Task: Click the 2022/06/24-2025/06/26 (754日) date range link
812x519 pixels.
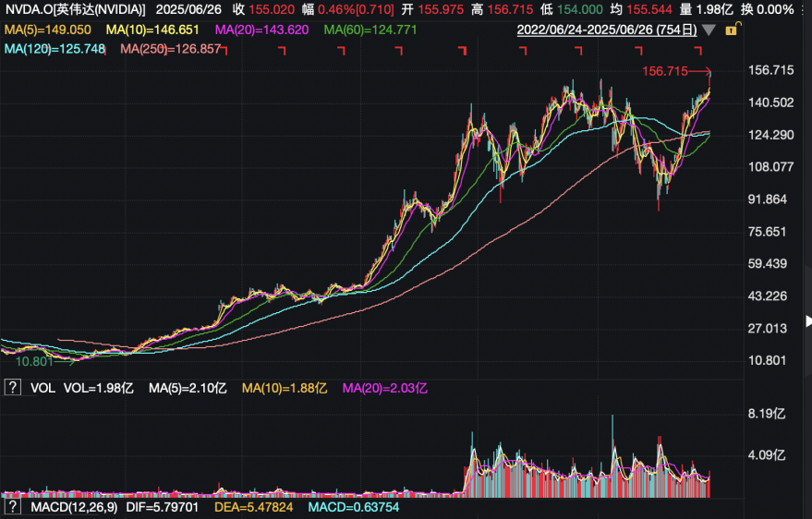Action: tap(607, 30)
